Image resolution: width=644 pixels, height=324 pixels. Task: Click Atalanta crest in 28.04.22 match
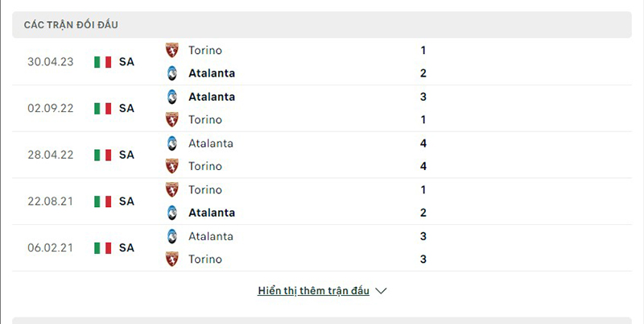tap(171, 143)
